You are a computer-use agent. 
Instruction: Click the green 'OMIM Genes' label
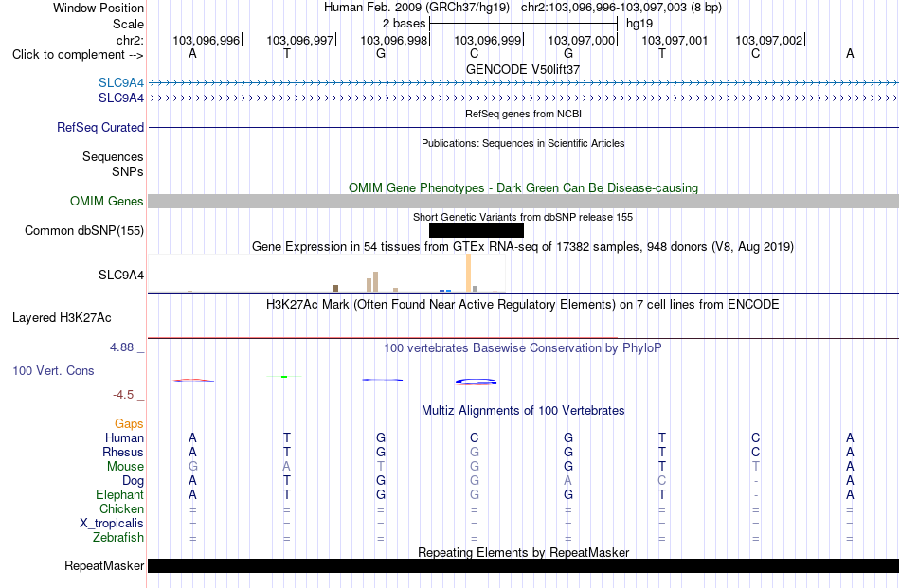click(106, 202)
